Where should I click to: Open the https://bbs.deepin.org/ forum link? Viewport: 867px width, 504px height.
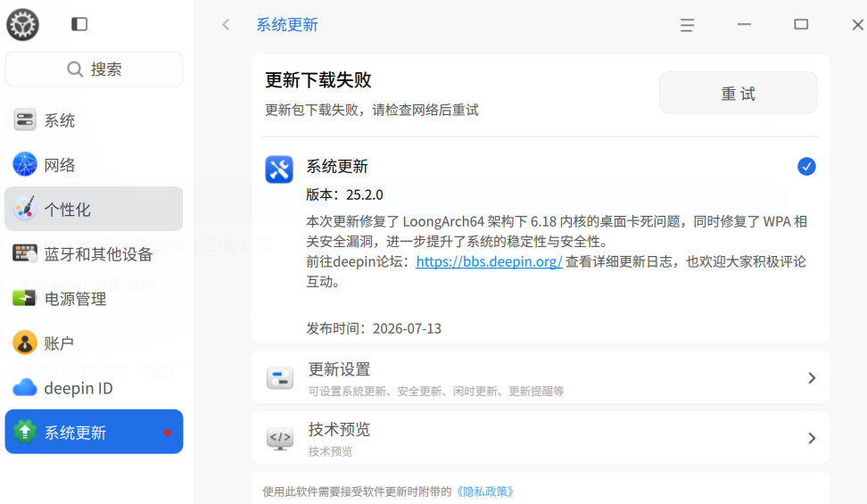490,261
